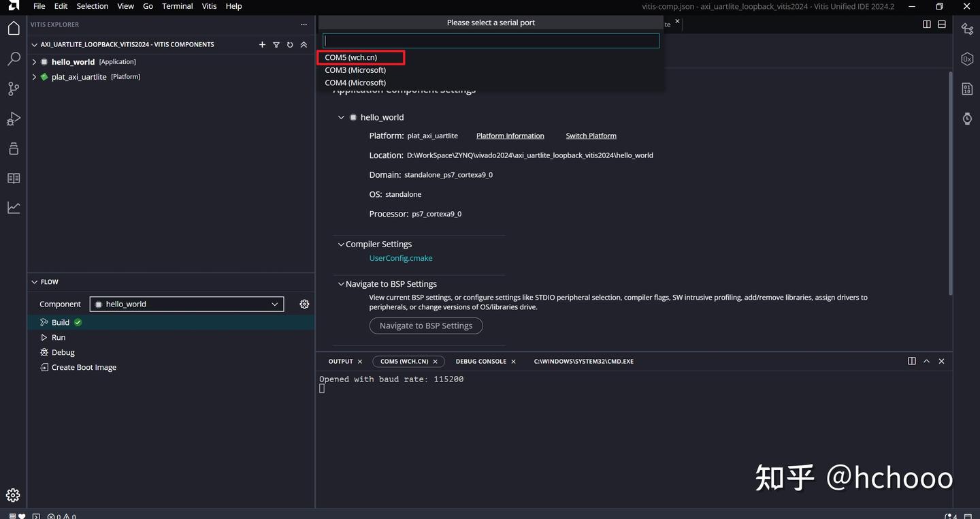Collapse the AXI_UARTLITE_LOOPBACK_VITIS2024 section
The image size is (980, 519).
[x=35, y=45]
